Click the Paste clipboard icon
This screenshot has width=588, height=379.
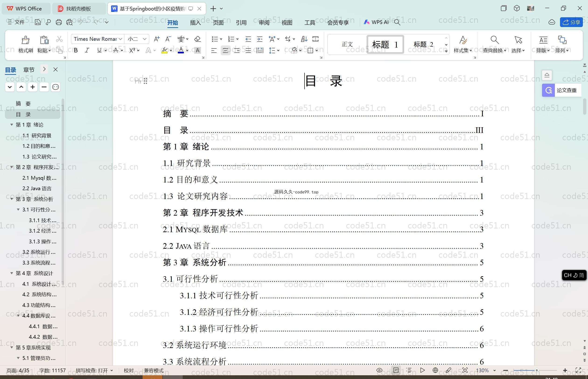44,40
